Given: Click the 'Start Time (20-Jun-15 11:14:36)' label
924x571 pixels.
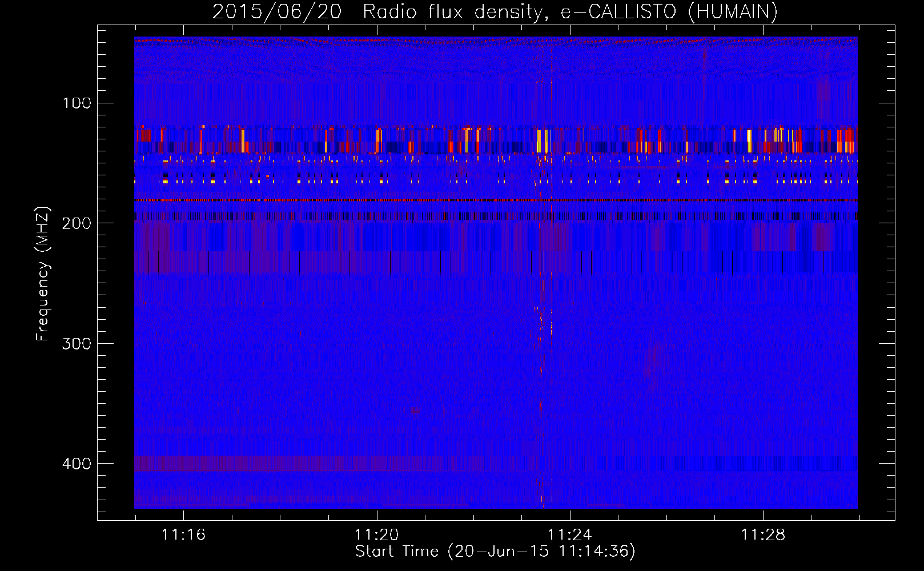Looking at the screenshot, I should pos(495,551).
